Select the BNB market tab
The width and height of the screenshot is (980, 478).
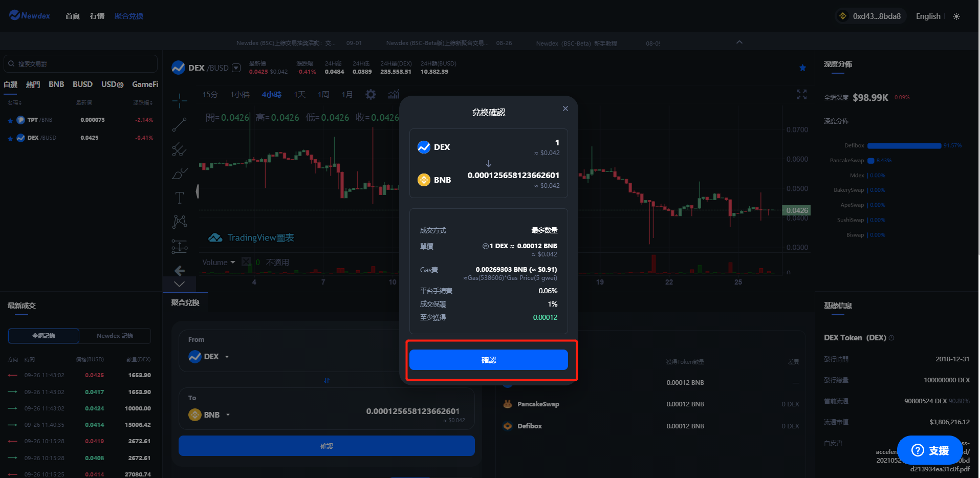(x=56, y=84)
